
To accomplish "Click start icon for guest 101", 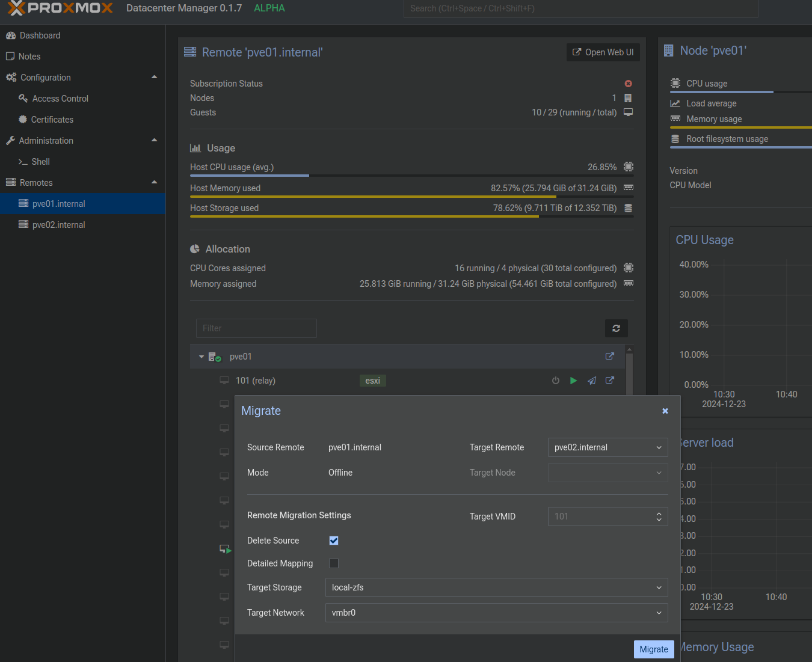I will 574,381.
